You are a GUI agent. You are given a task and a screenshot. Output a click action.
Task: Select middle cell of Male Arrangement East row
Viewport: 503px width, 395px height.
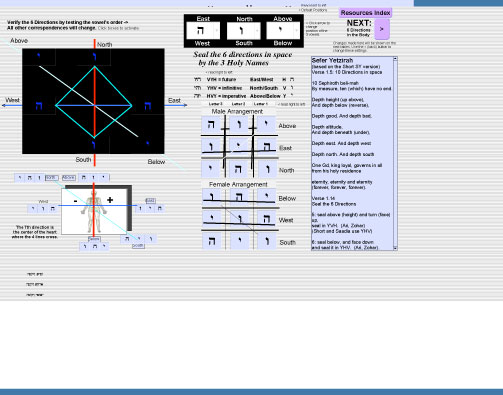click(239, 146)
